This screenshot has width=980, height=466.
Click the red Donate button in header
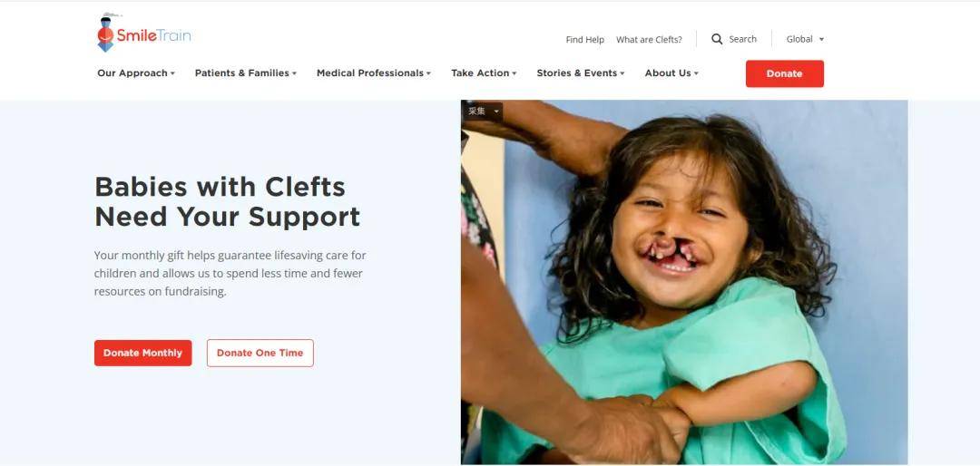pyautogui.click(x=784, y=73)
